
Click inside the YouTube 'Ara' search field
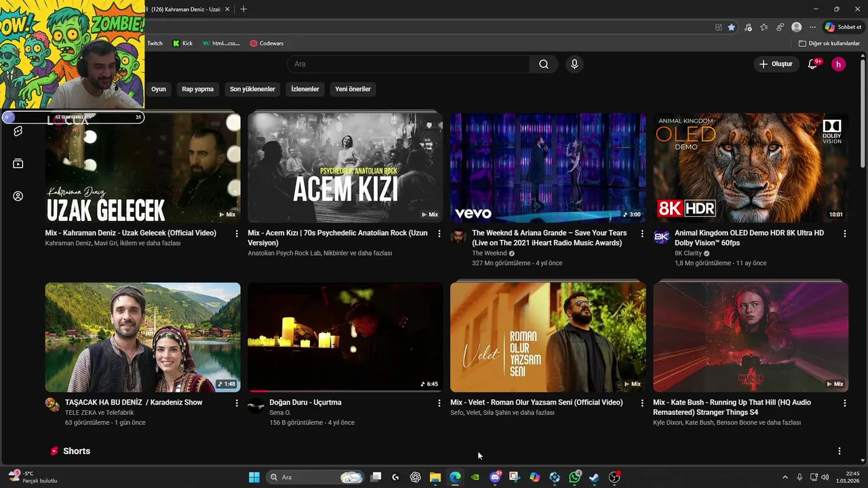408,64
